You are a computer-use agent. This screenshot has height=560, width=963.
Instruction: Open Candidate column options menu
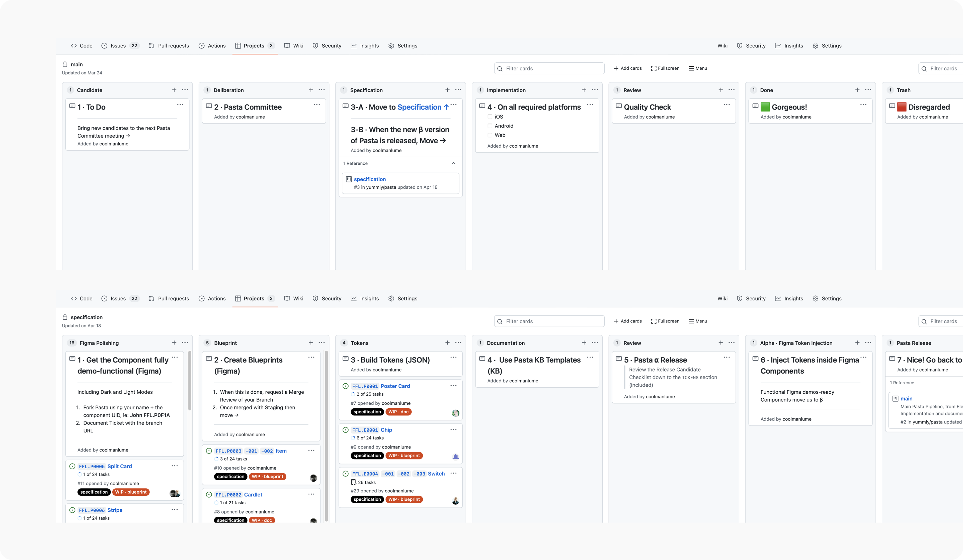[185, 90]
